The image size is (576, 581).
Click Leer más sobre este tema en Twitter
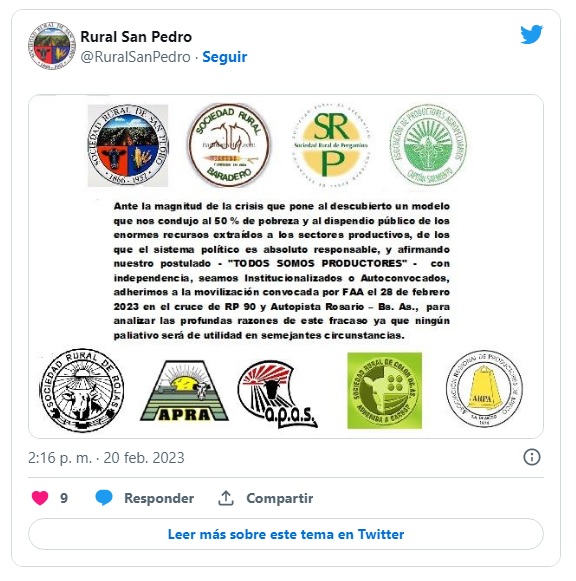(286, 534)
